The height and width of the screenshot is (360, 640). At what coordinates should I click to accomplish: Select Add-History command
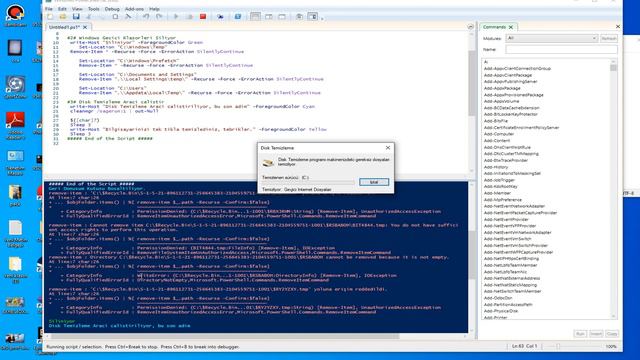click(496, 167)
